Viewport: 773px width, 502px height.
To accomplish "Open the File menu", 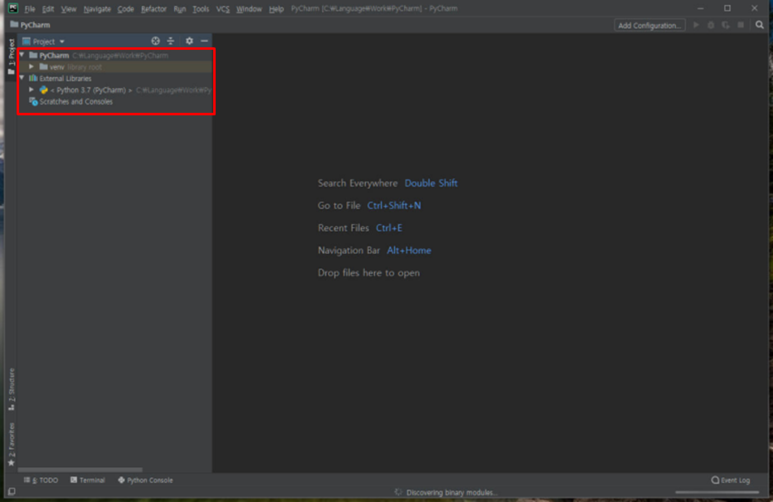I will [30, 9].
